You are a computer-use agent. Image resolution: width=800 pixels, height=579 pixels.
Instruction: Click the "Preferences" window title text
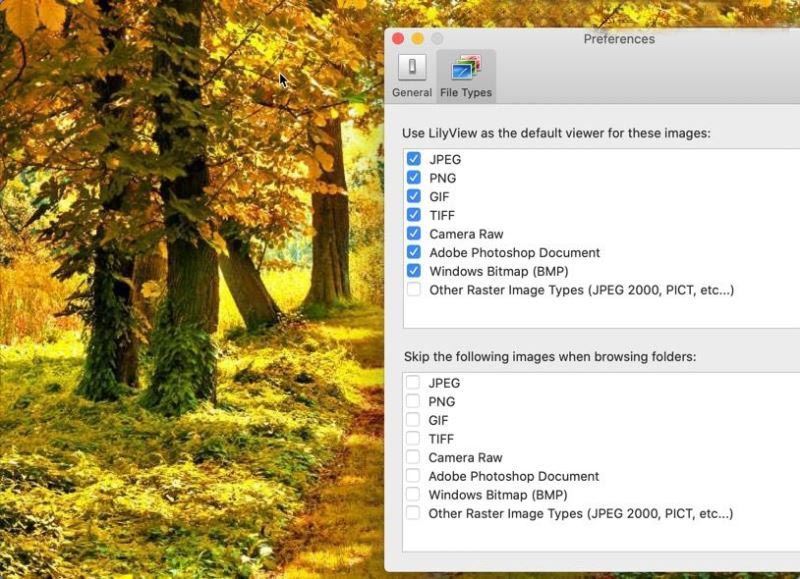coord(619,39)
